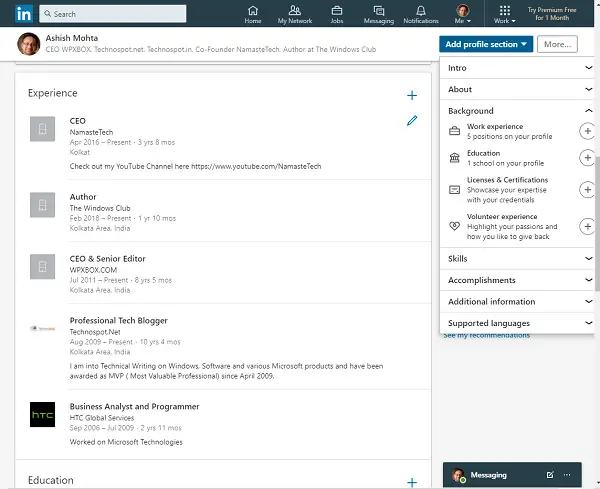Viewport: 600px width, 489px height.
Task: Click the NamasteTech company logo placeholder
Action: (42, 129)
